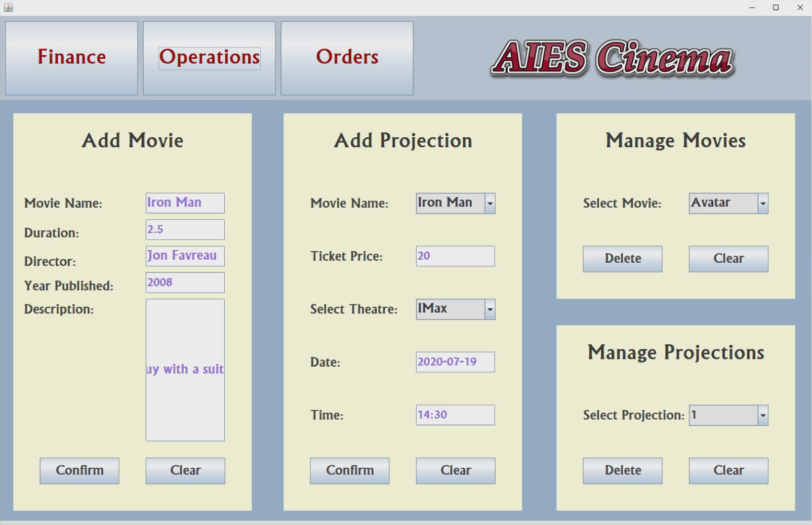This screenshot has height=525, width=812.
Task: Click the Duration field showing 2.5
Action: 185,230
